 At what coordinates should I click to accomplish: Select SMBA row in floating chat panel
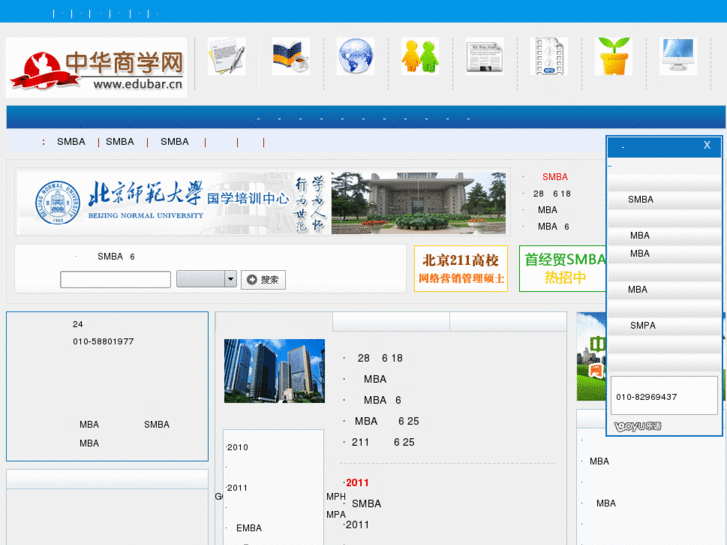[x=664, y=199]
